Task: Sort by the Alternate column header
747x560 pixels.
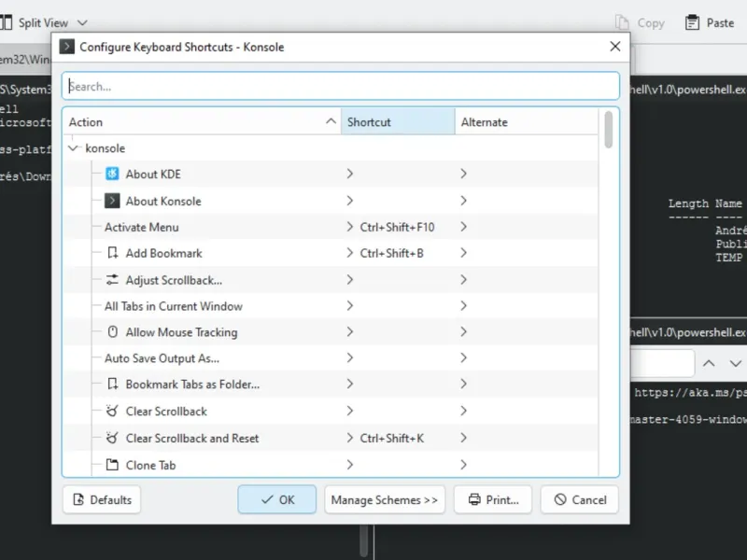Action: (x=527, y=122)
